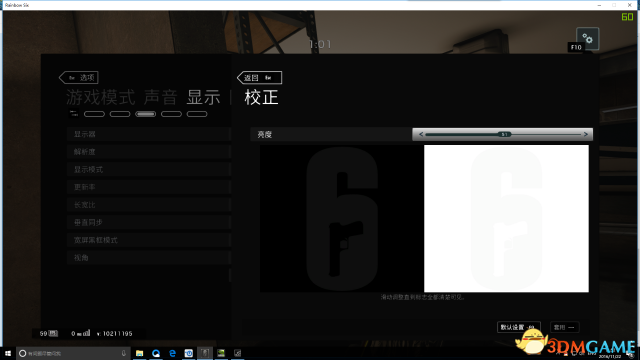640x360 pixels.
Task: Open NVIDIA icon on the taskbar
Action: point(221,353)
